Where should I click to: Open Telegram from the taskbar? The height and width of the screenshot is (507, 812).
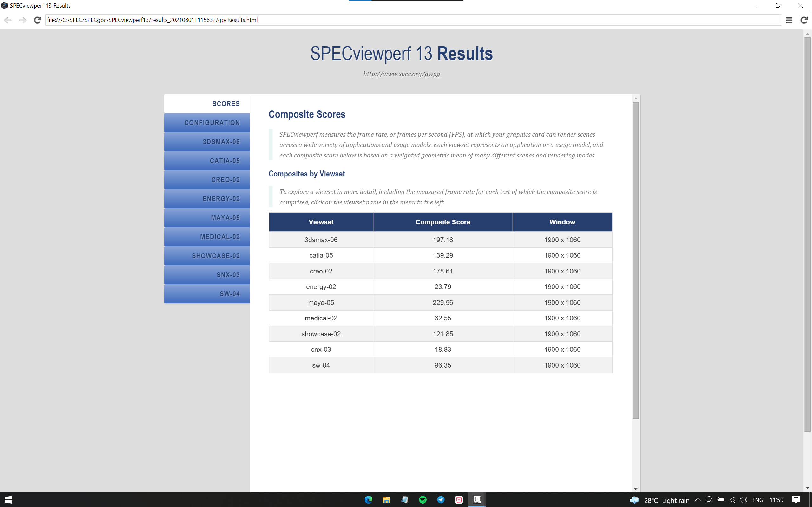coord(441,500)
